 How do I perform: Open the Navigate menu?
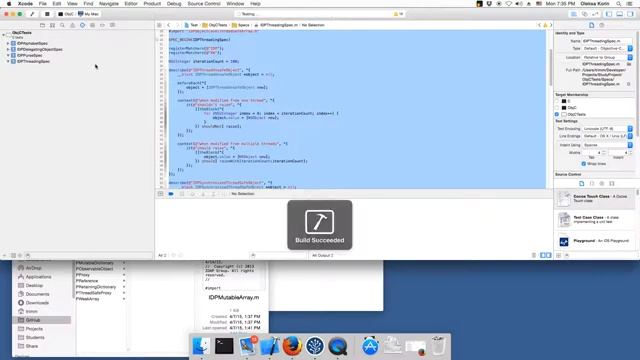tap(109, 4)
